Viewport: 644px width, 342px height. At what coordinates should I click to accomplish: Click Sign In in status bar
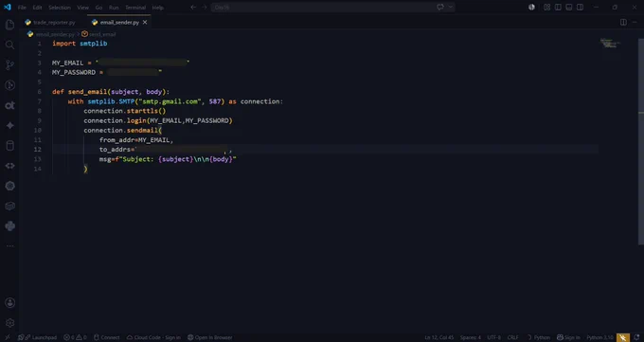click(568, 337)
